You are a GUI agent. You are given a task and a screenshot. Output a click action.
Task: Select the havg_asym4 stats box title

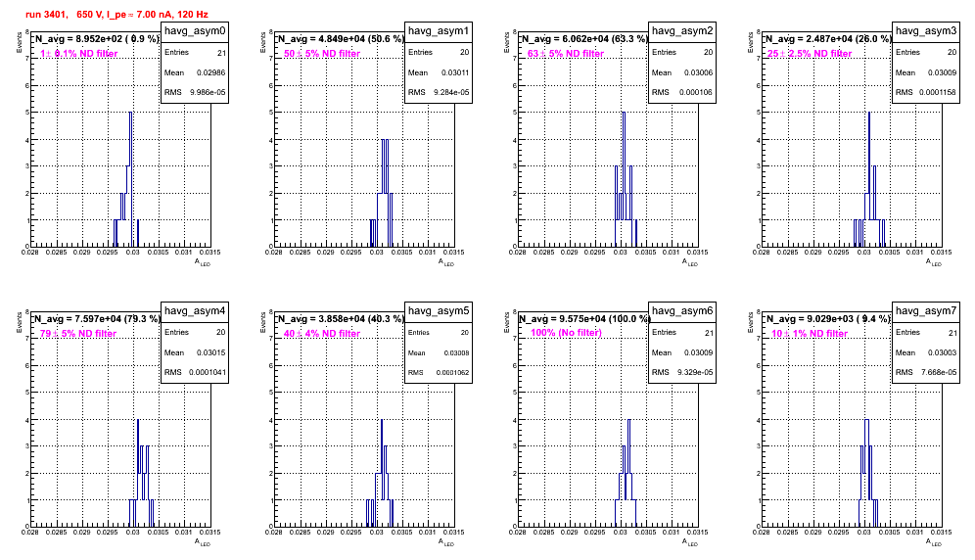tap(195, 311)
